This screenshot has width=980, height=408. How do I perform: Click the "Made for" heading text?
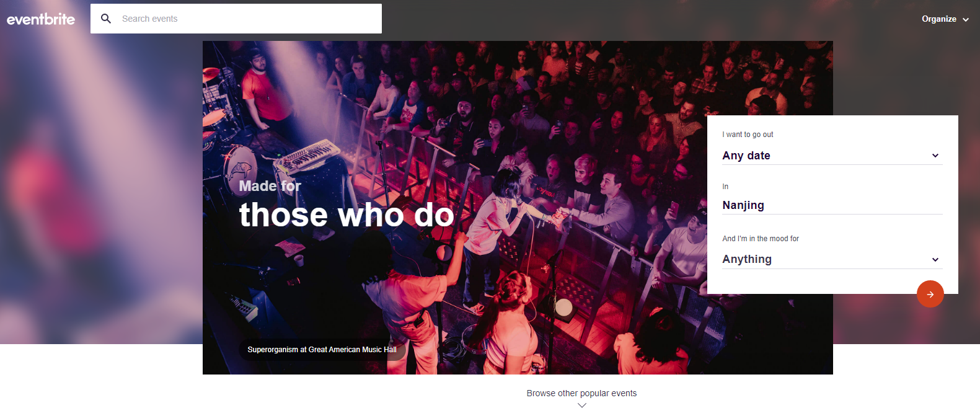pyautogui.click(x=270, y=186)
